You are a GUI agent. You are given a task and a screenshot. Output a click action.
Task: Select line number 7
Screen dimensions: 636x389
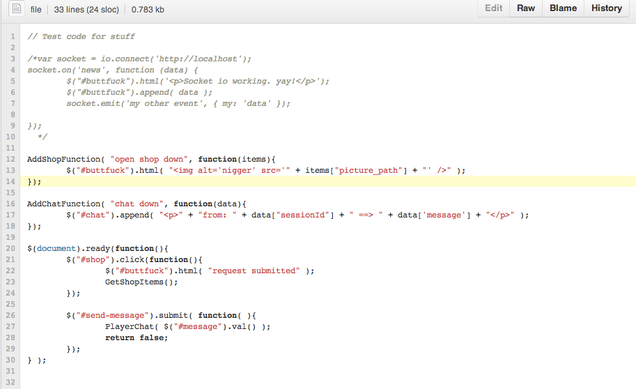(x=13, y=103)
